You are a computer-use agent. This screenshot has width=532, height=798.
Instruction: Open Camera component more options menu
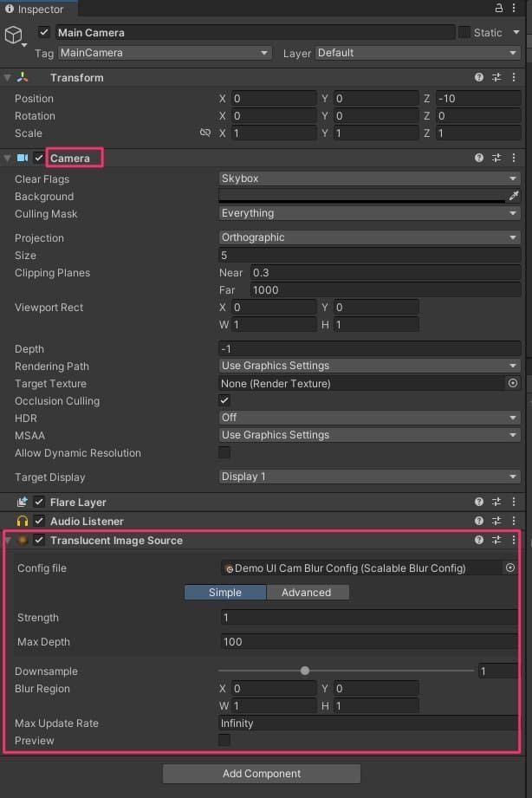pyautogui.click(x=514, y=158)
